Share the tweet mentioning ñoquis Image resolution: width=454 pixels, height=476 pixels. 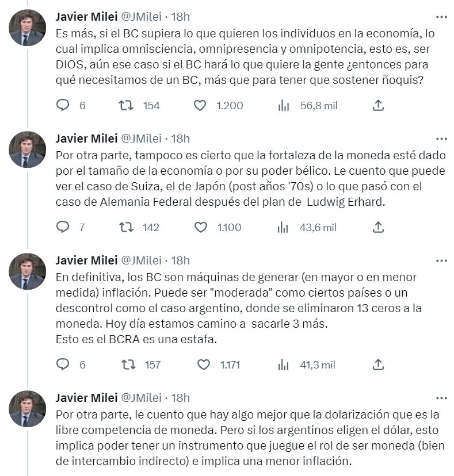pyautogui.click(x=378, y=105)
